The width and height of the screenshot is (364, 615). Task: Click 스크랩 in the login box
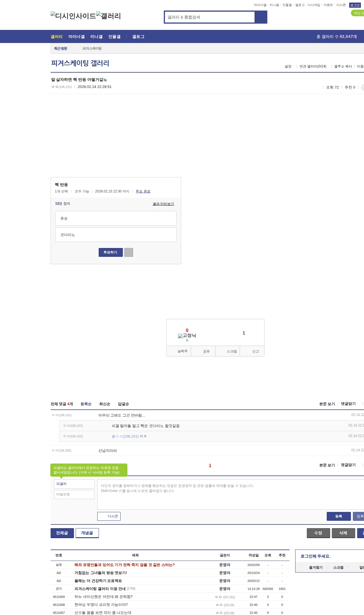click(338, 567)
